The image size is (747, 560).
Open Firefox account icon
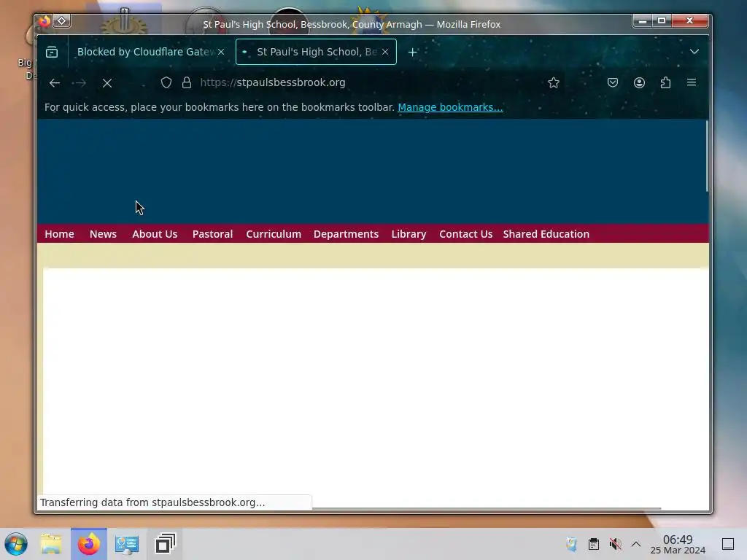(639, 83)
